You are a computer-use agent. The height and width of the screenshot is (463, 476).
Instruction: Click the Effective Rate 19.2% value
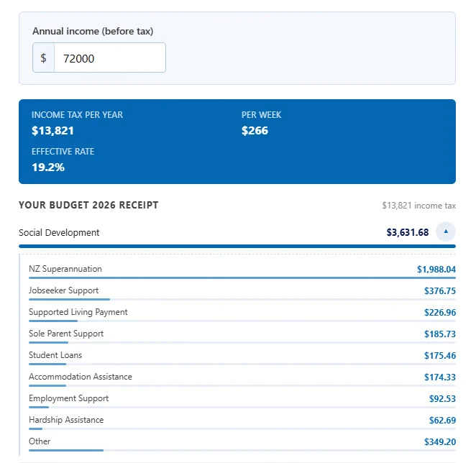(x=48, y=168)
